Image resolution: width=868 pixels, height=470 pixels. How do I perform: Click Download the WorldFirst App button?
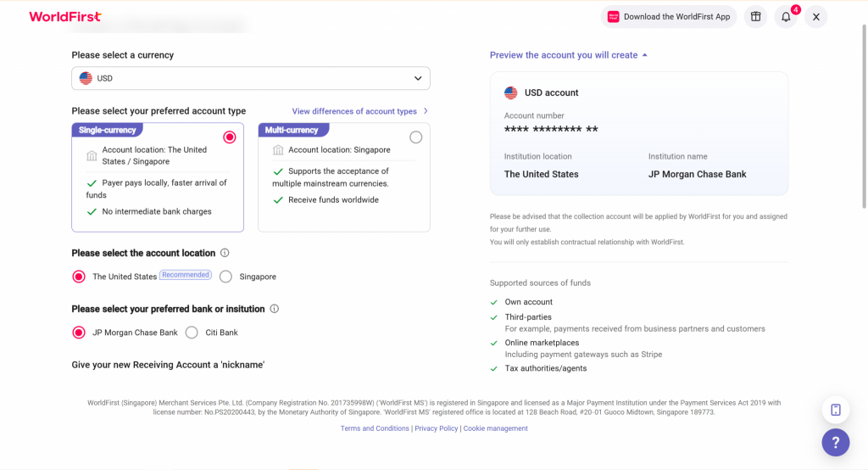coord(668,17)
